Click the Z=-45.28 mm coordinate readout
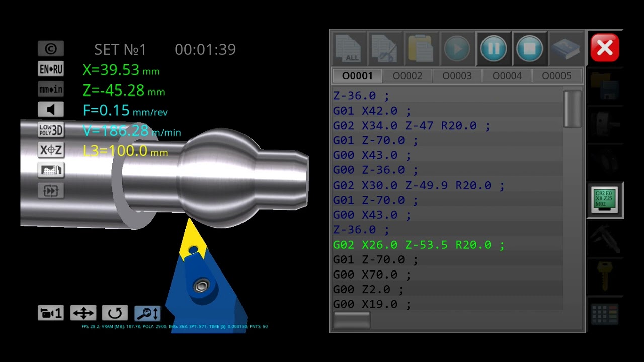 tap(123, 90)
